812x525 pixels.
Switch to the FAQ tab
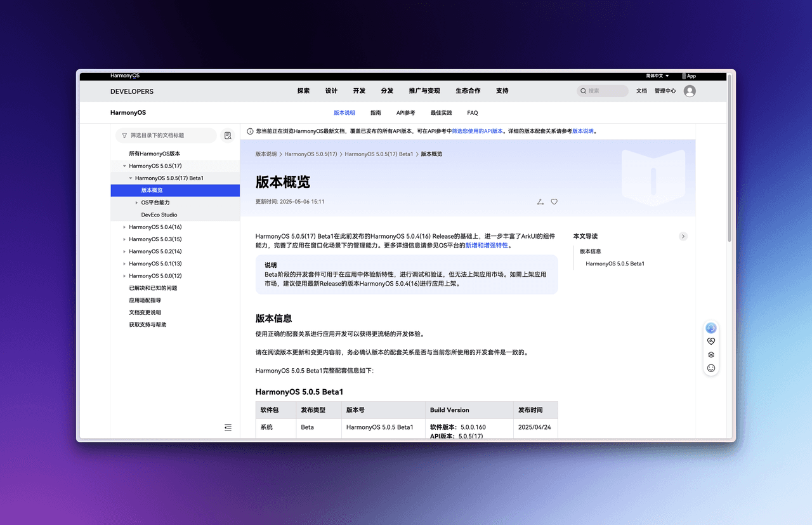click(x=473, y=113)
